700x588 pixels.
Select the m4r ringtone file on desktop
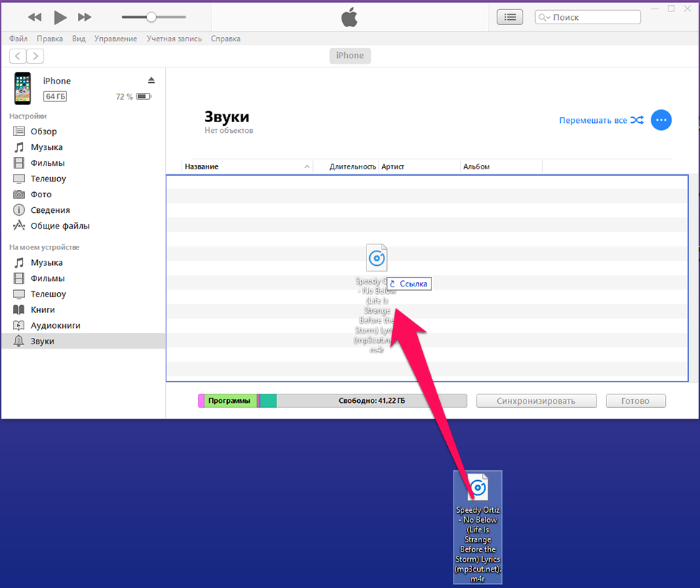click(478, 527)
